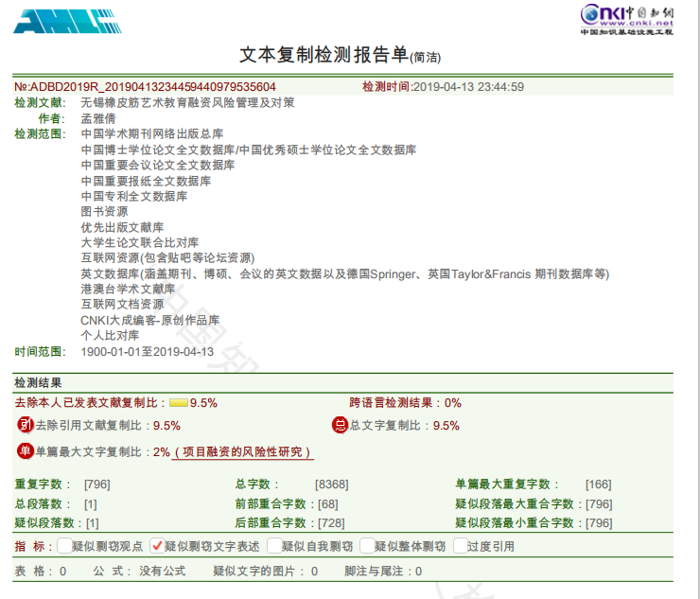Click 互联网文档资源 entry
Screen dimensions: 700x599
pos(122,304)
